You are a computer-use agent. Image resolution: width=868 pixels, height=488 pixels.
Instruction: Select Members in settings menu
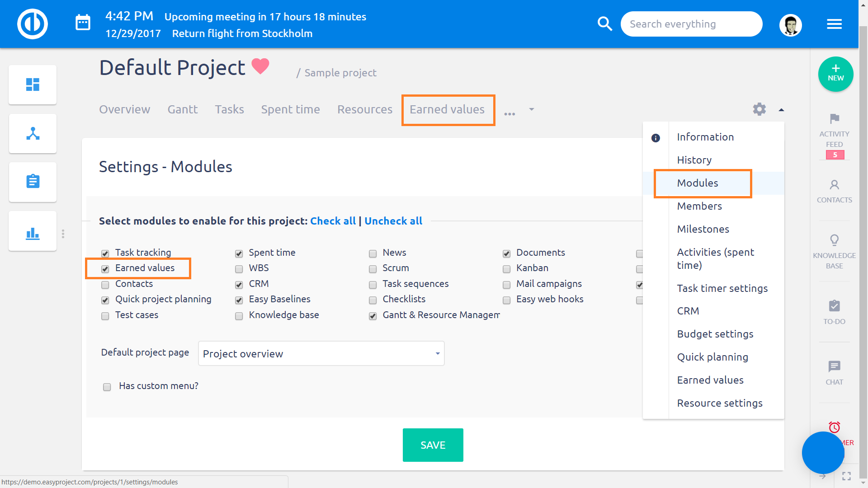coord(699,206)
